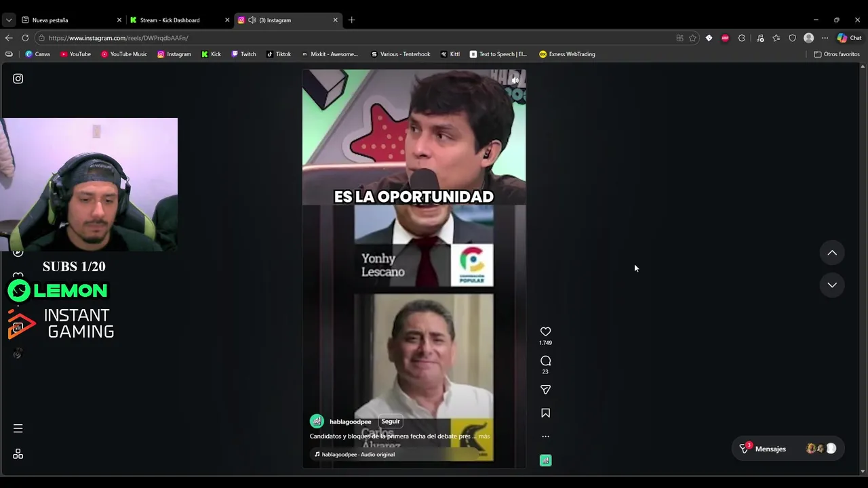Click the hablagoodpee profile avatar
Viewport: 868px width, 488px height.
pos(317,422)
